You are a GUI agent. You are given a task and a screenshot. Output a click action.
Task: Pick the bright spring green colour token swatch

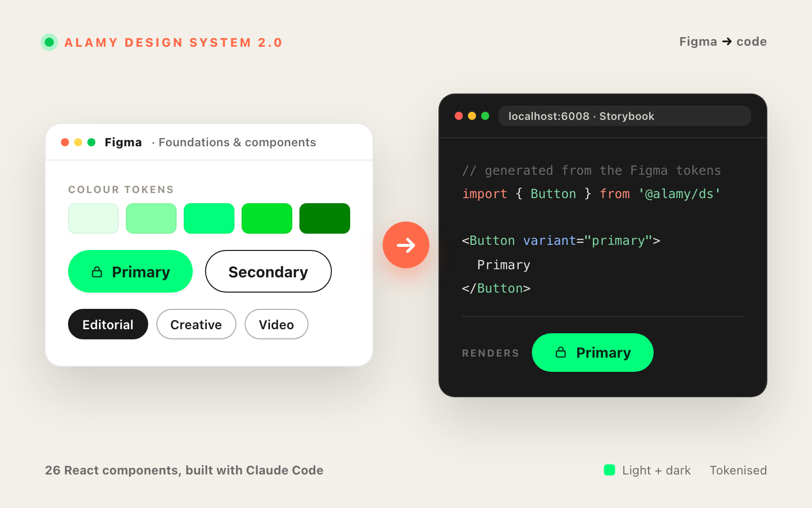tap(209, 218)
